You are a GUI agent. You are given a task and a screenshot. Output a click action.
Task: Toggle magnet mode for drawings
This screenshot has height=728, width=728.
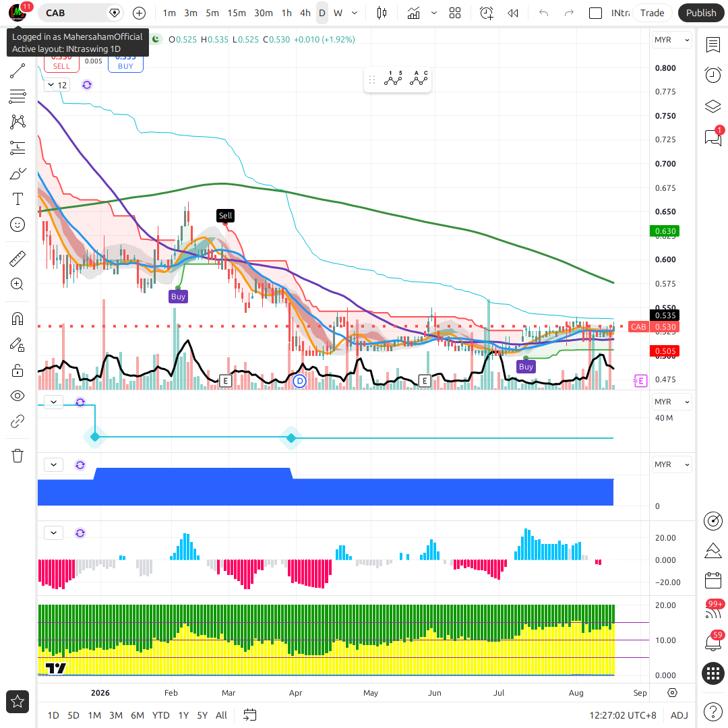coord(18,319)
